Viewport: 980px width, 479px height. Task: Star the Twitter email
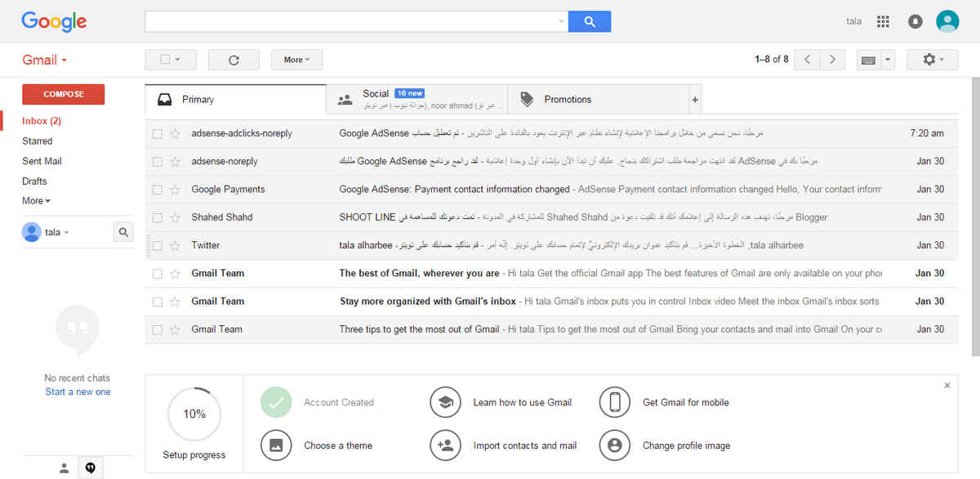(175, 245)
